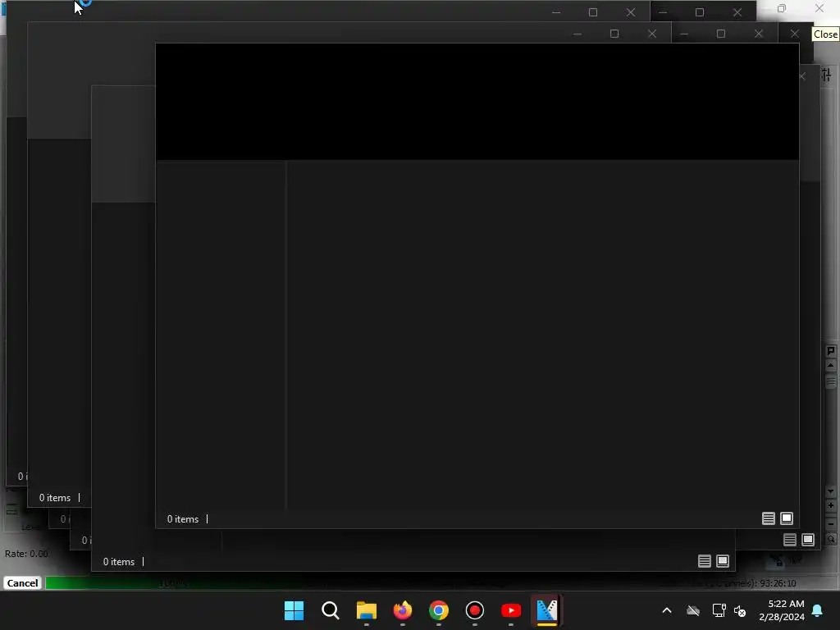
Task: Click the '0 items' status in the frontmost window
Action: click(x=183, y=519)
